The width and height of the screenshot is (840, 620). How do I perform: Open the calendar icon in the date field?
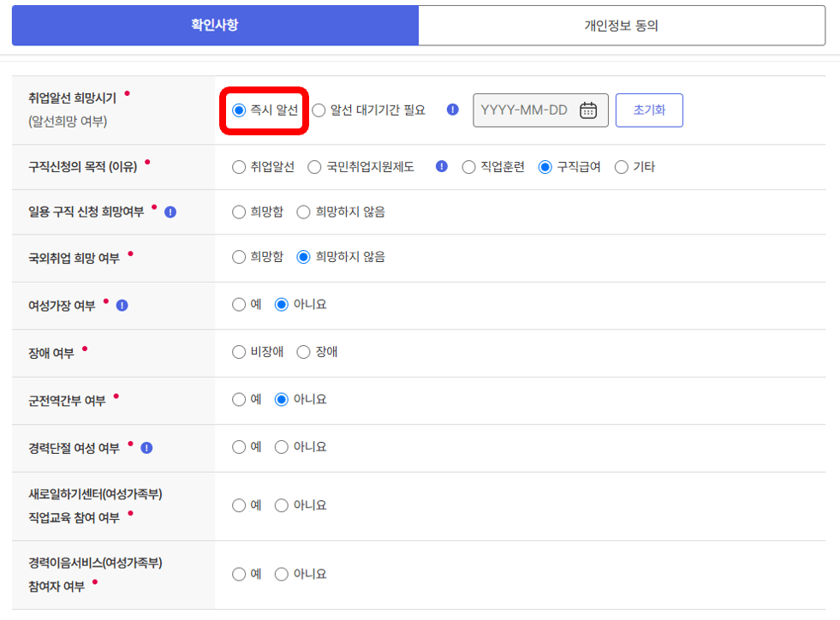(590, 110)
